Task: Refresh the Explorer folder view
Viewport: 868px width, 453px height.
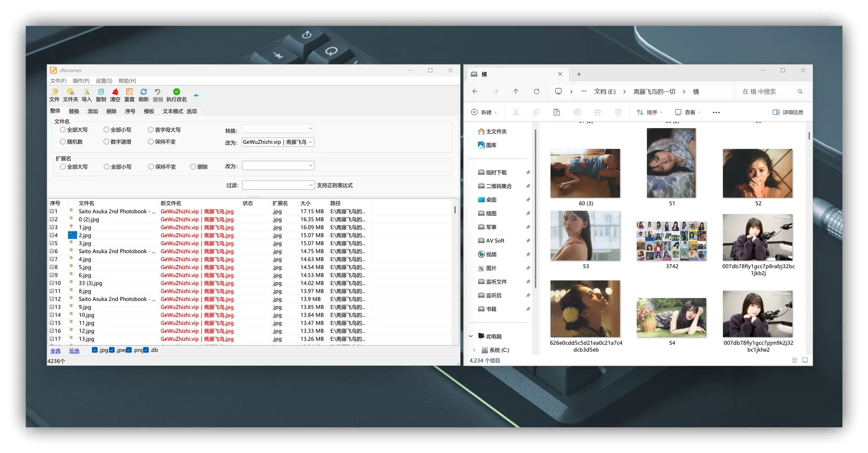Action: (x=536, y=92)
